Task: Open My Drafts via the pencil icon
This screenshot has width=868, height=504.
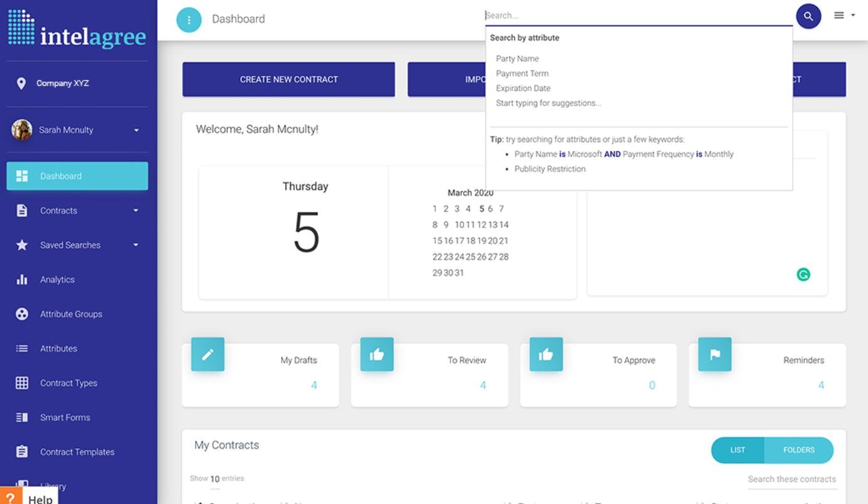Action: (208, 354)
